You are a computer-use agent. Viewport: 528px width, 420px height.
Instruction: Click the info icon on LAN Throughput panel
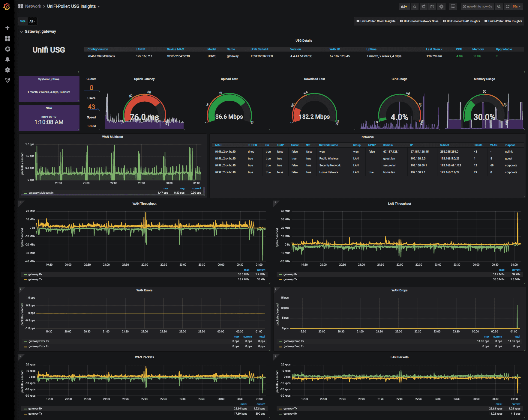click(x=275, y=202)
